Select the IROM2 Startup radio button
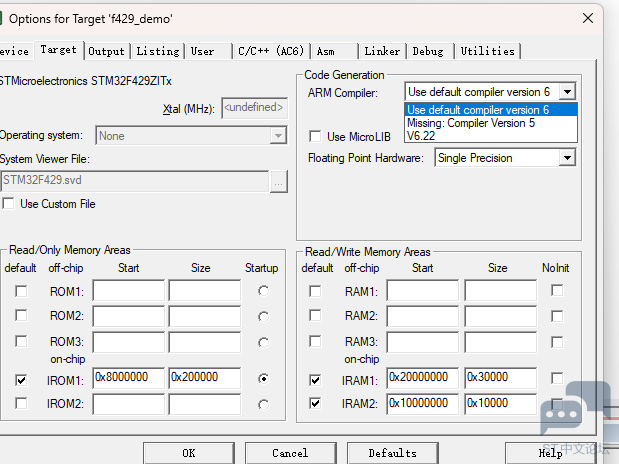Screen dimensions: 619x464 [263, 404]
